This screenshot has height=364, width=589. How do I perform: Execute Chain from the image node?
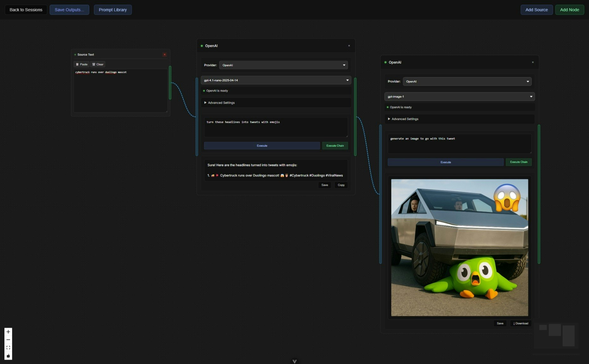click(519, 162)
